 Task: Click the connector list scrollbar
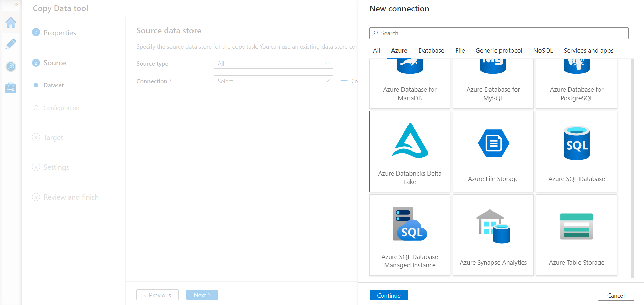point(633,168)
